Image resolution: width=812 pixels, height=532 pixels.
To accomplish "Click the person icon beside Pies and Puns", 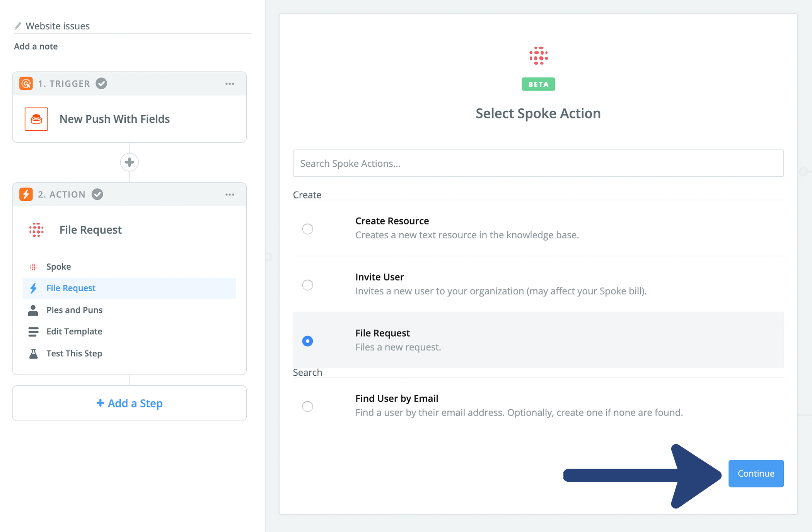I will tap(33, 310).
